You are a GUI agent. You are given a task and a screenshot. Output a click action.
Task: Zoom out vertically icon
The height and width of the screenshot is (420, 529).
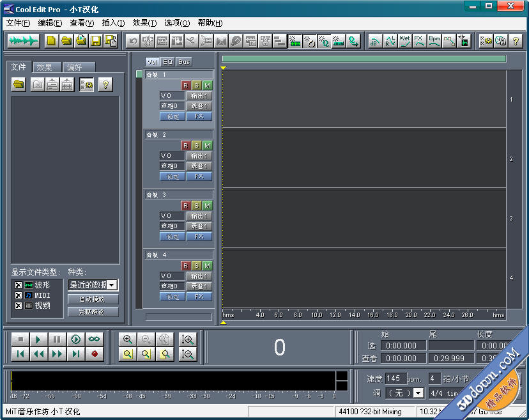187,354
